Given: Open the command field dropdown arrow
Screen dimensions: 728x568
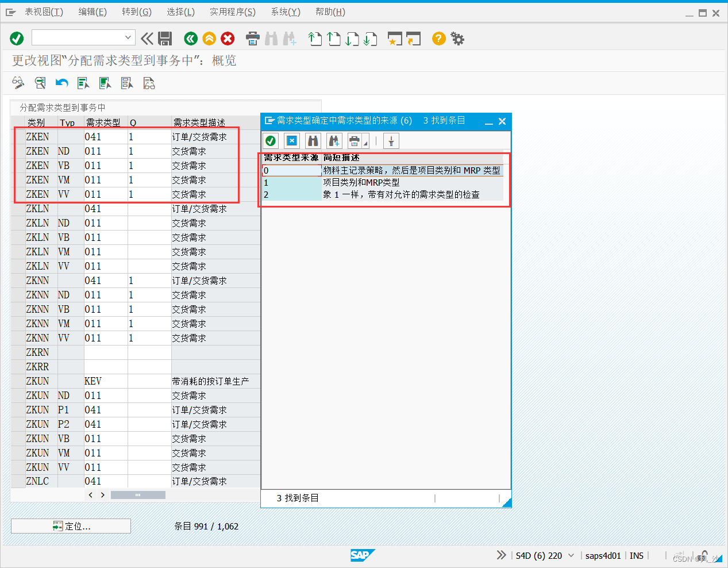Looking at the screenshot, I should tap(128, 38).
